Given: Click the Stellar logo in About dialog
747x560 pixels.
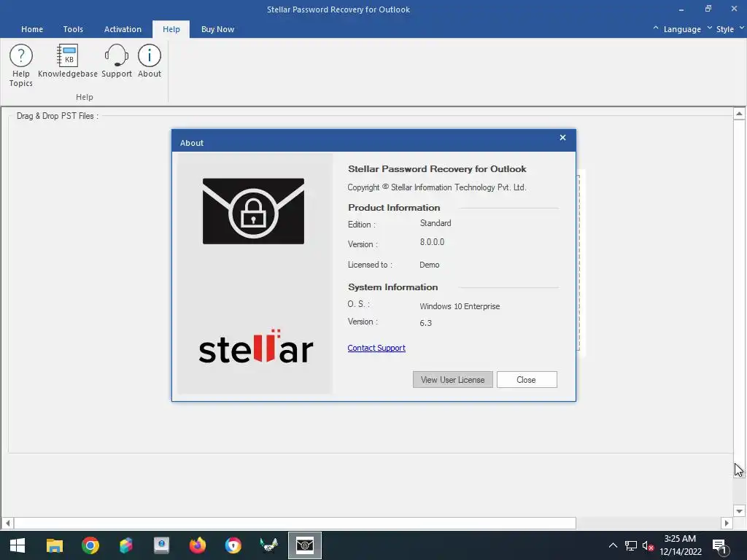Looking at the screenshot, I should [256, 346].
